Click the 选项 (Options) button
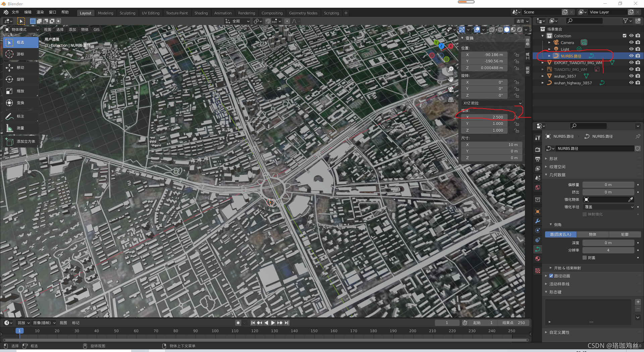644x352 pixels. (522, 21)
